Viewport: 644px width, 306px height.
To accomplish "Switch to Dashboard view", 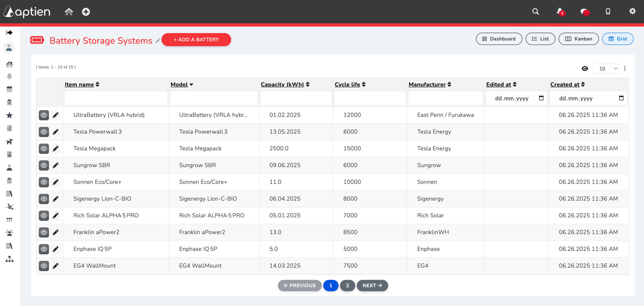I will click(499, 39).
